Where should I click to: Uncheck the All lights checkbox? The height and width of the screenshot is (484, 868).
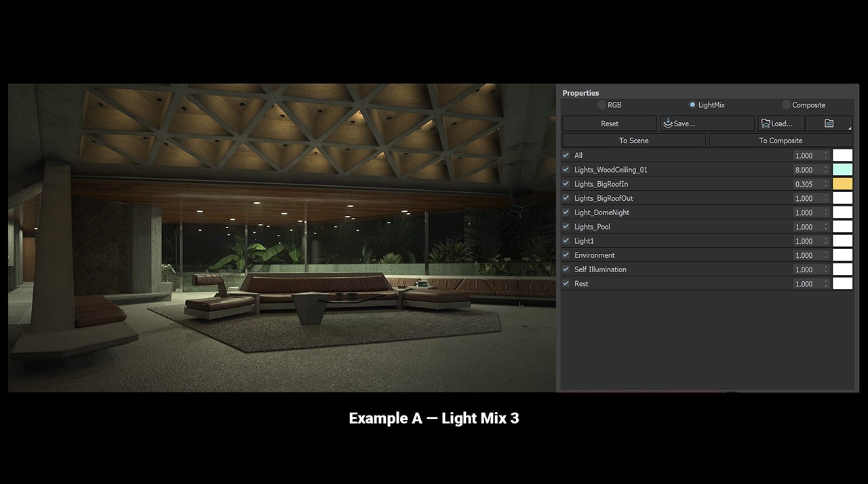[566, 155]
